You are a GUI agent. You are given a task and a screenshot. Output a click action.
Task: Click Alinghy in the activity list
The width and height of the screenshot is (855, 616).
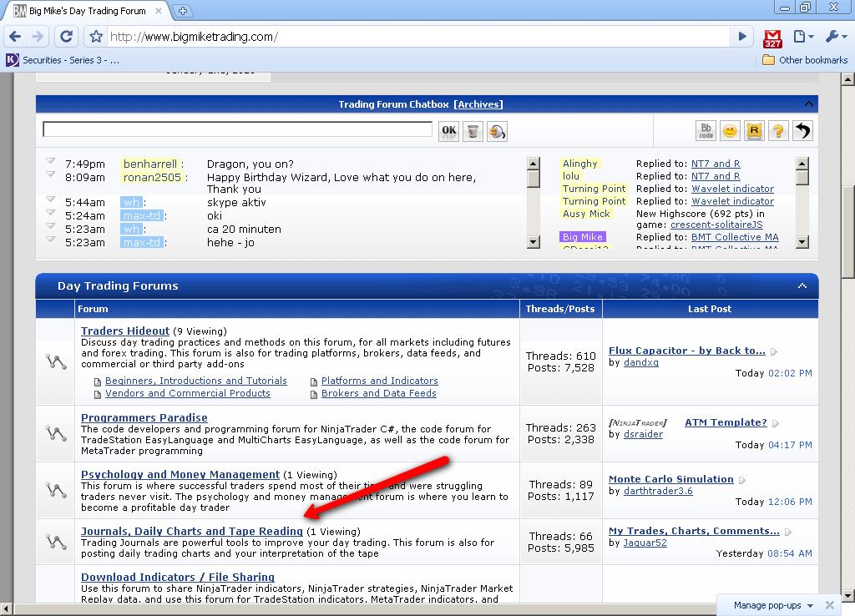(x=579, y=164)
